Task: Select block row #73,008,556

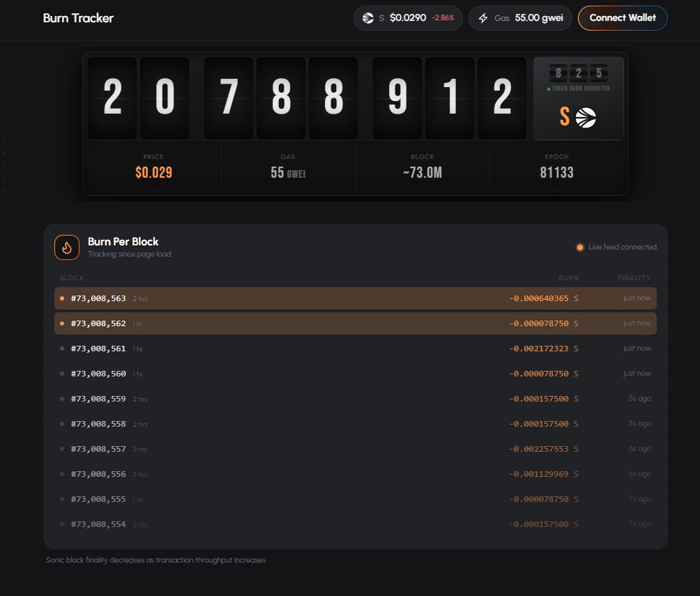Action: coord(356,474)
